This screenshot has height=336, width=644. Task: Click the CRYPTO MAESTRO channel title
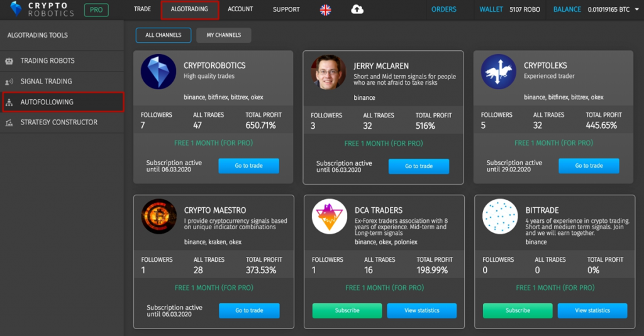pyautogui.click(x=215, y=210)
